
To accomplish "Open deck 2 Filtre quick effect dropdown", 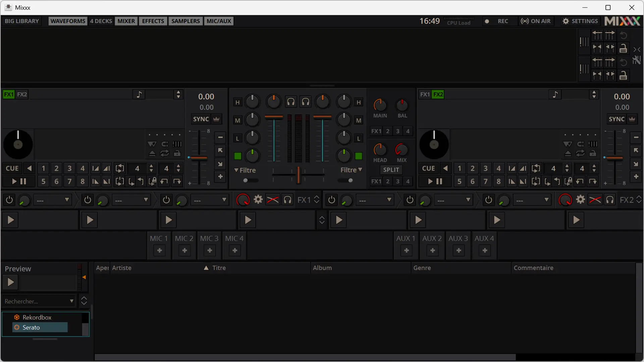I will tap(351, 170).
